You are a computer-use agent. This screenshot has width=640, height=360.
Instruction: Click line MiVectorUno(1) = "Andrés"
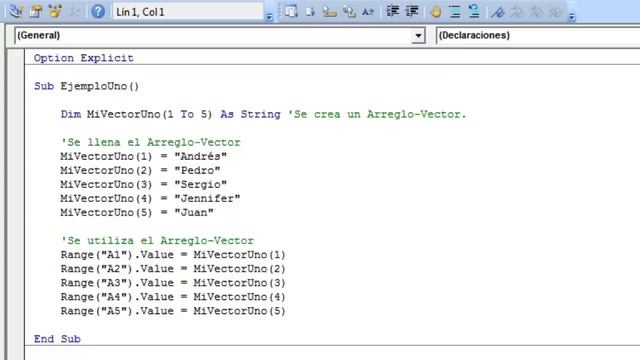coord(144,156)
